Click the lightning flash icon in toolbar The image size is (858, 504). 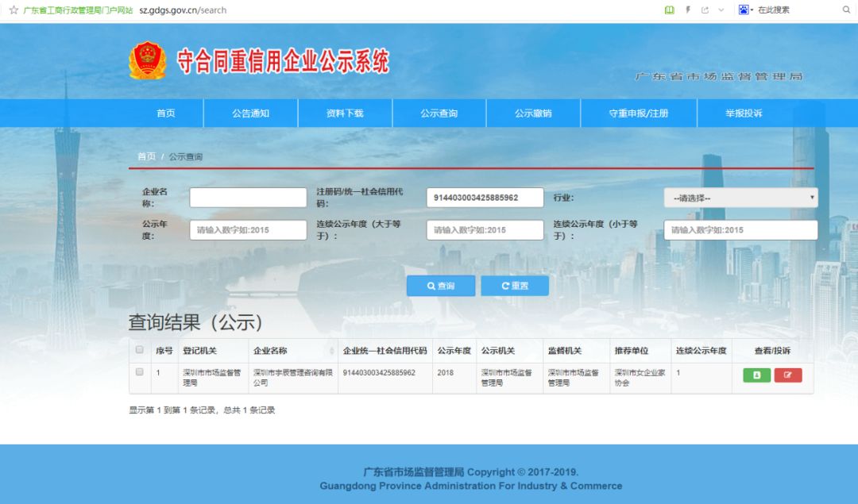click(690, 10)
